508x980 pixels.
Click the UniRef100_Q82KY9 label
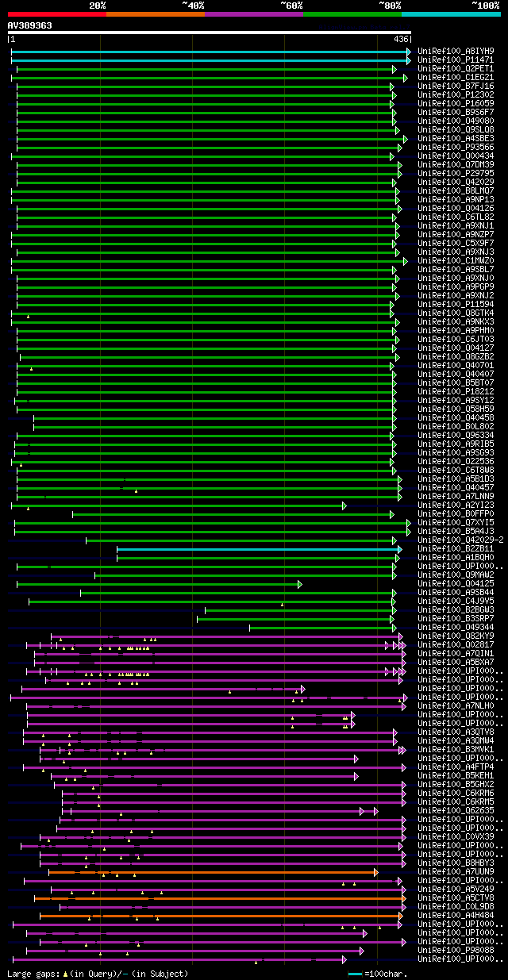tap(457, 636)
